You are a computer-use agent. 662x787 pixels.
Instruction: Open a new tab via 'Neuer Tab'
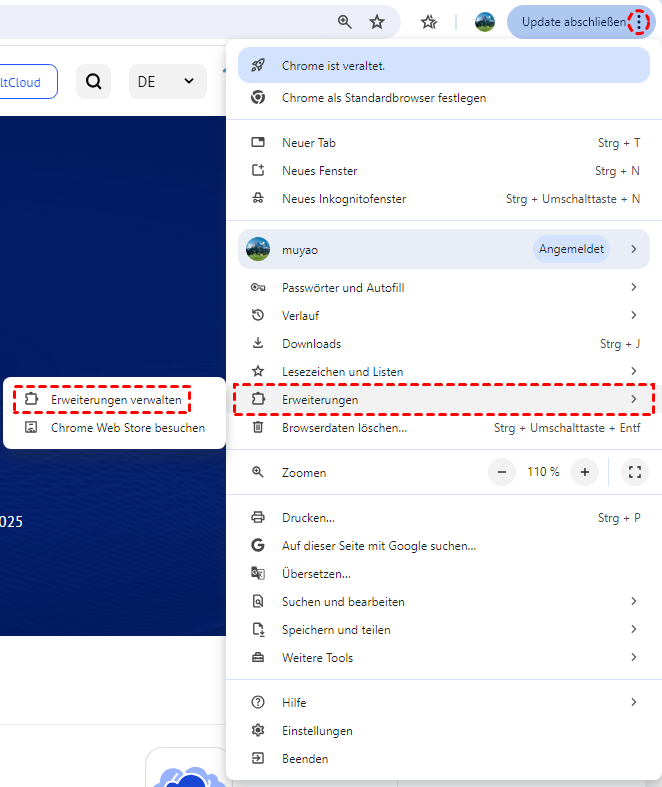tap(444, 143)
